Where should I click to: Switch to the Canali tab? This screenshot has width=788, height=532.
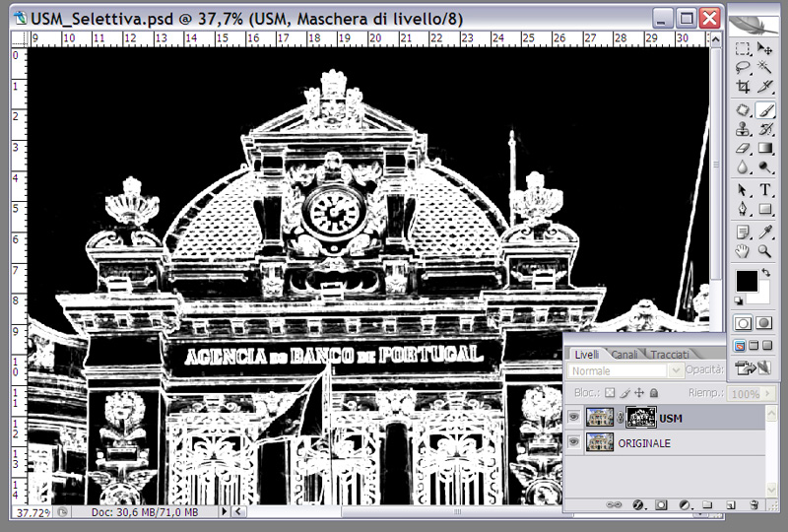click(624, 354)
